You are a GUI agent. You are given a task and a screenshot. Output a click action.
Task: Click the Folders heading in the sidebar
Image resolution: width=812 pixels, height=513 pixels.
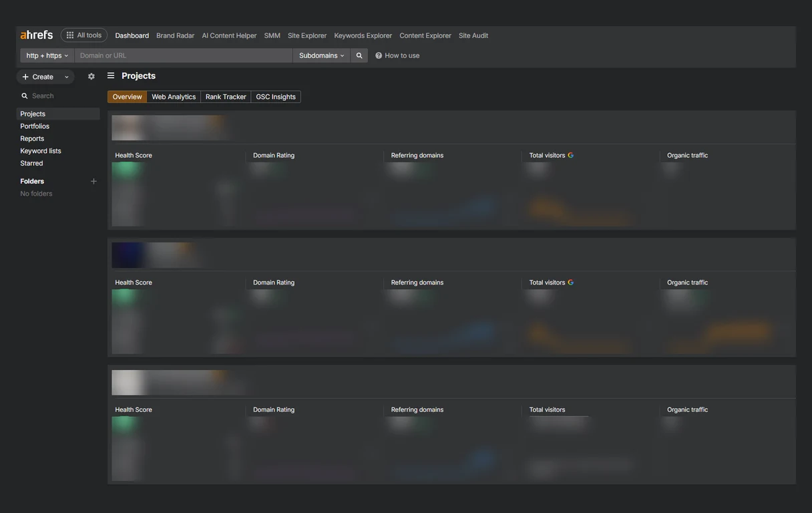tap(32, 181)
